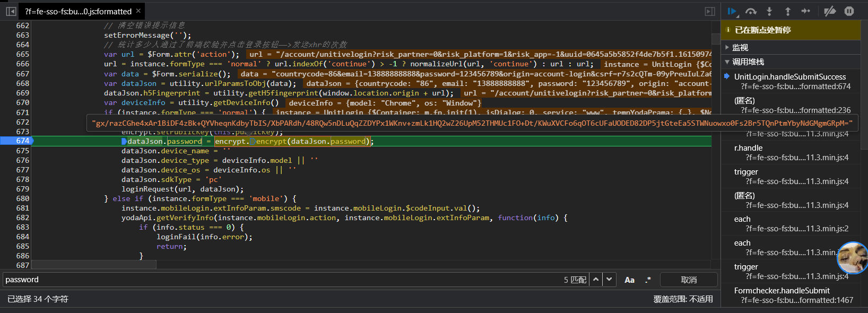This screenshot has height=313, width=868.
Task: Click into the password search field
Action: point(281,280)
